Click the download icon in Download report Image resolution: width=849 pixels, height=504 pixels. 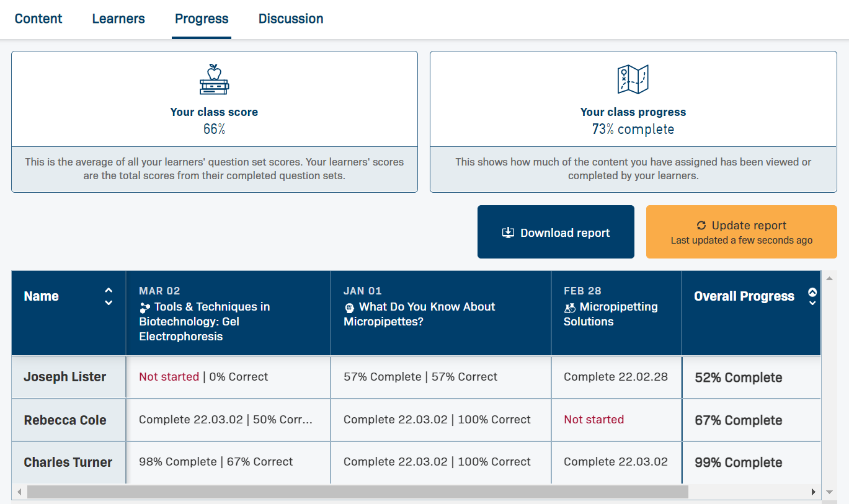click(508, 232)
